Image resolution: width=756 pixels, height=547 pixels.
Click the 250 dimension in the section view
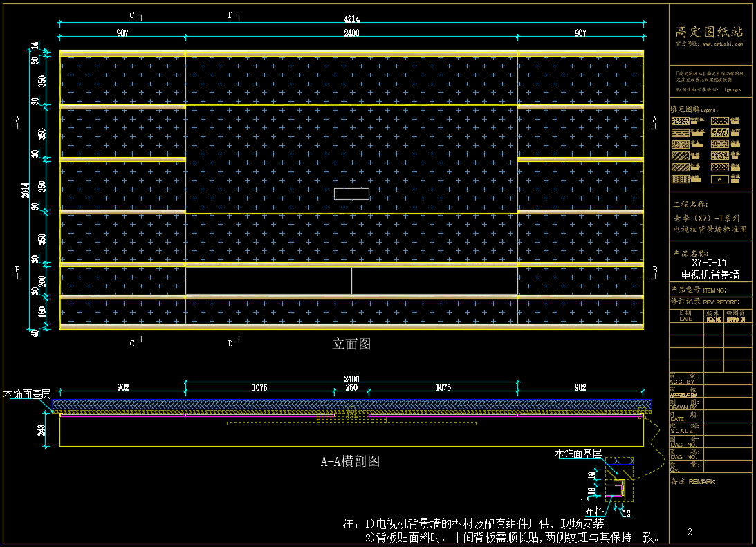[x=351, y=388]
